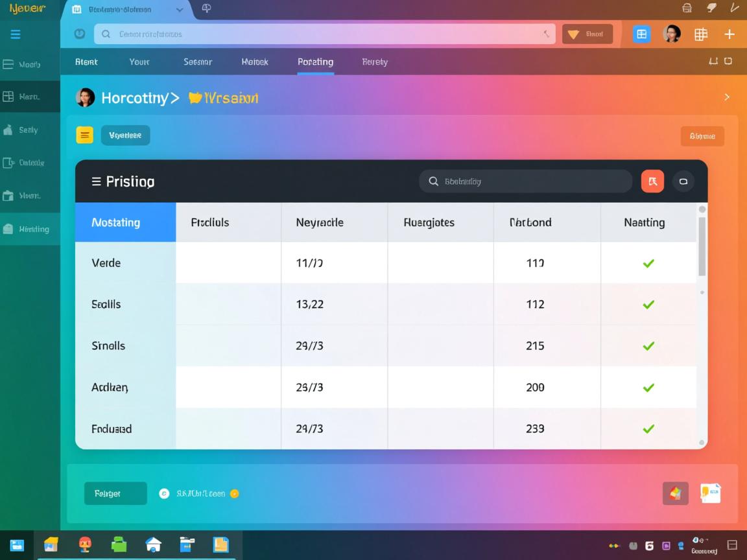Switch to the Porating tab

point(315,62)
